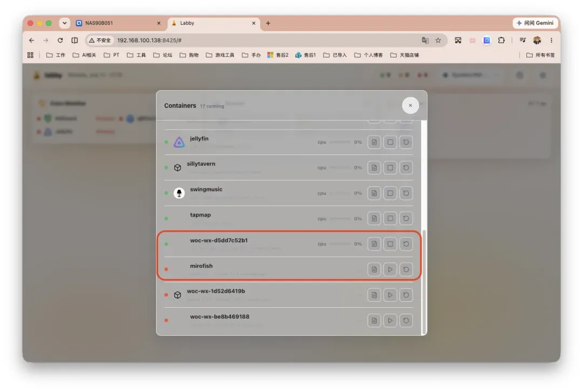Bookmark this page with the star
This screenshot has width=583, height=392.
coord(438,40)
